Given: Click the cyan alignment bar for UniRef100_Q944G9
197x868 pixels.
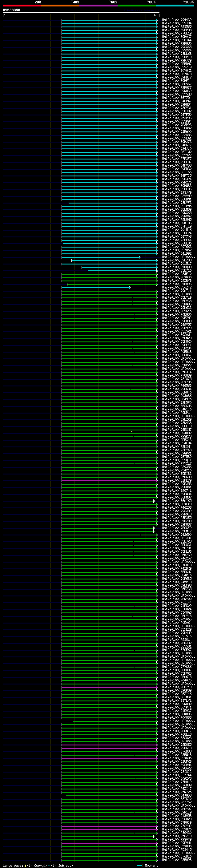Looking at the screenshot, I should (x=110, y=20).
